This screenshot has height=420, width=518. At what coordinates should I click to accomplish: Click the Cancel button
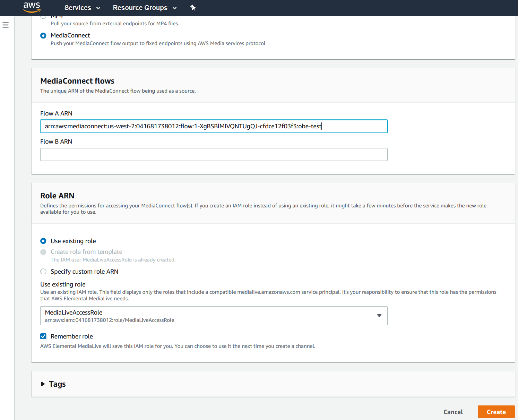[x=453, y=412]
